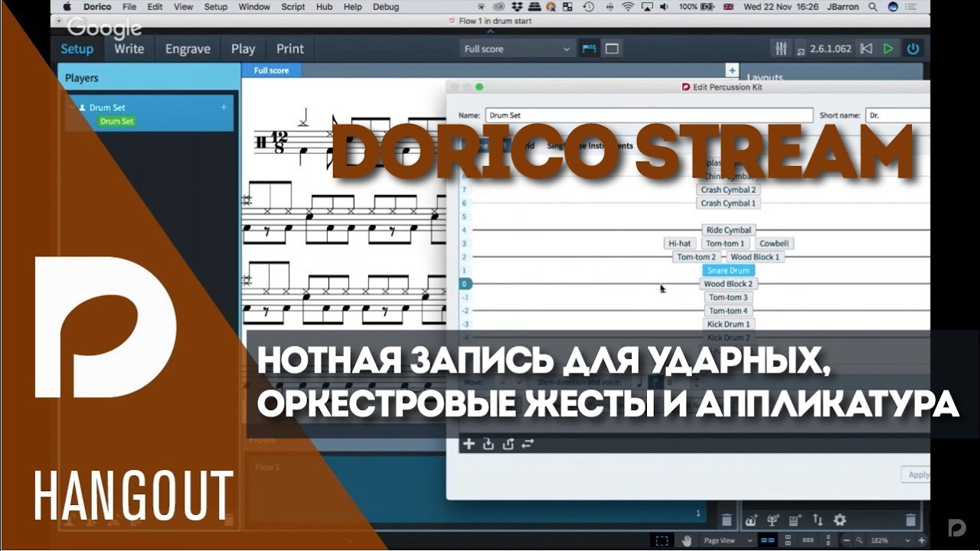980x551 pixels.
Task: Choose the marquee selection tool
Action: click(661, 540)
